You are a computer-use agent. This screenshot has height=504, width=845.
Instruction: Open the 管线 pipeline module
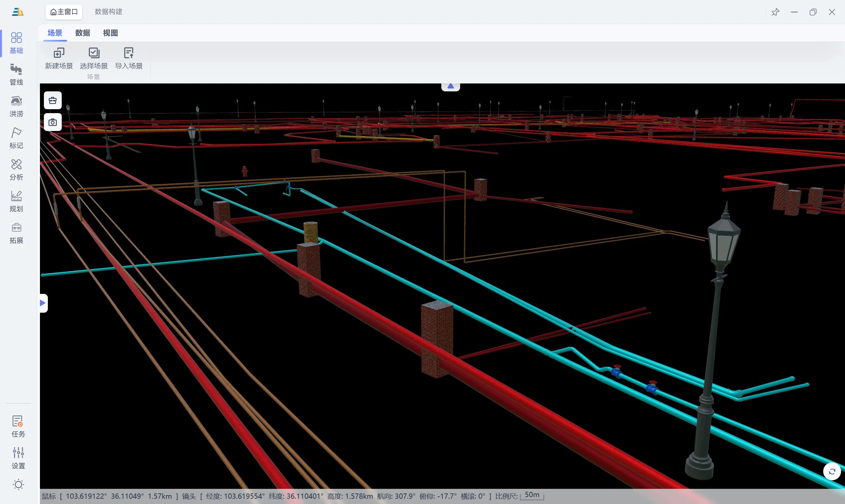tap(16, 75)
